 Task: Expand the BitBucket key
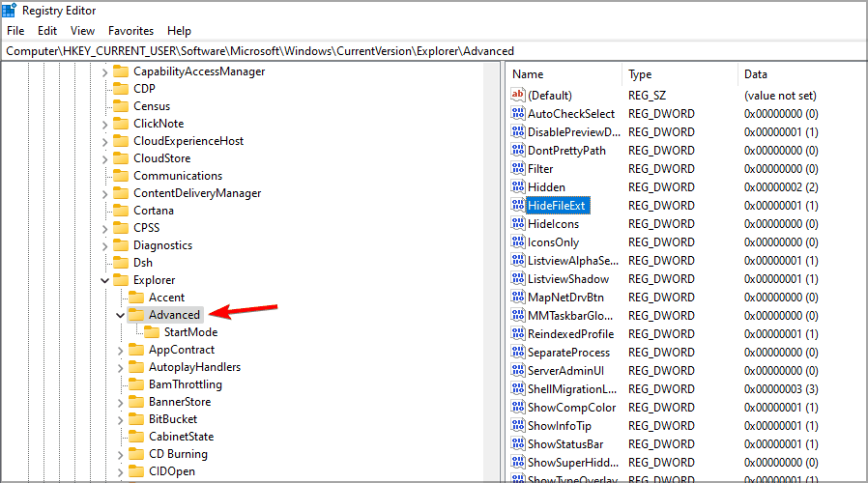click(120, 420)
